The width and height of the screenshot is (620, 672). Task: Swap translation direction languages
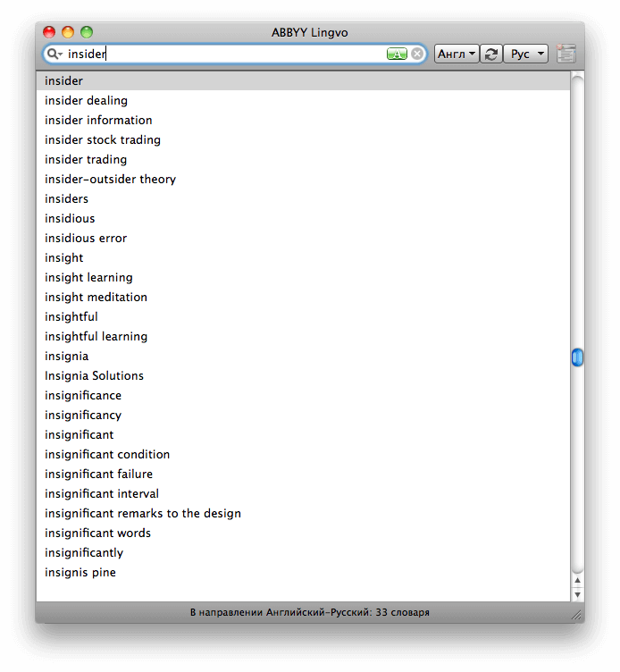tap(490, 55)
